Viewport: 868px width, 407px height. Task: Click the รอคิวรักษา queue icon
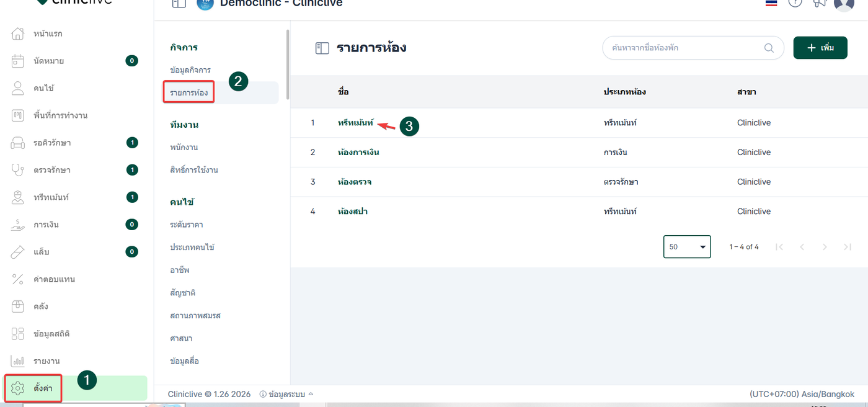[x=18, y=143]
